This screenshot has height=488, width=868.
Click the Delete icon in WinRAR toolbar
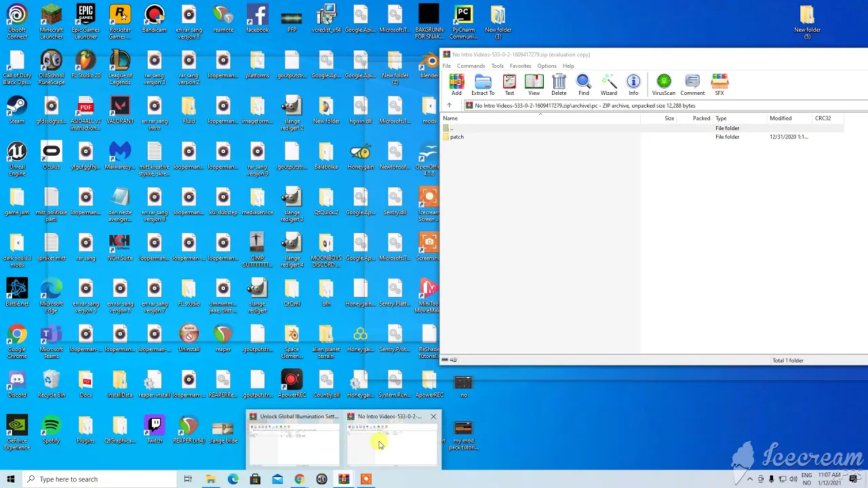pos(559,85)
